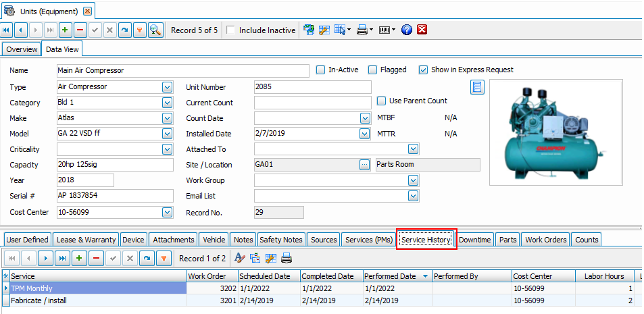
Task: Switch to the Services (PMs) tab
Action: click(369, 240)
